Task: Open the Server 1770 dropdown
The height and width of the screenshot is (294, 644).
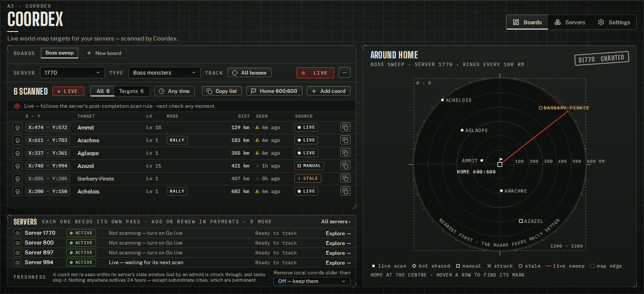Action: pos(72,73)
